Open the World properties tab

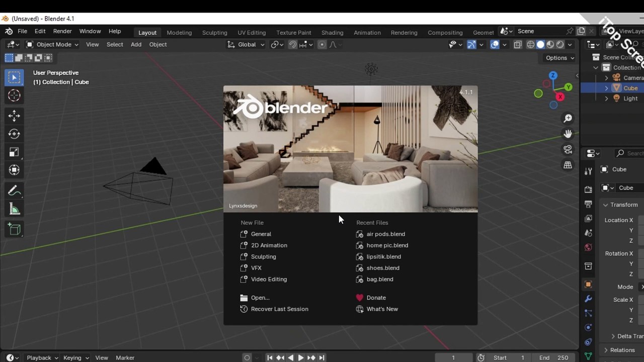[588, 247]
